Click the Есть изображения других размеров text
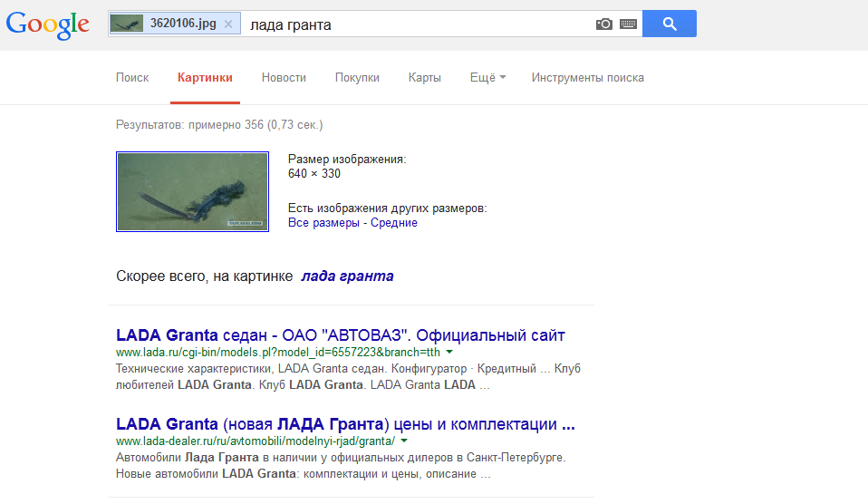This screenshot has height=504, width=868. click(x=388, y=208)
